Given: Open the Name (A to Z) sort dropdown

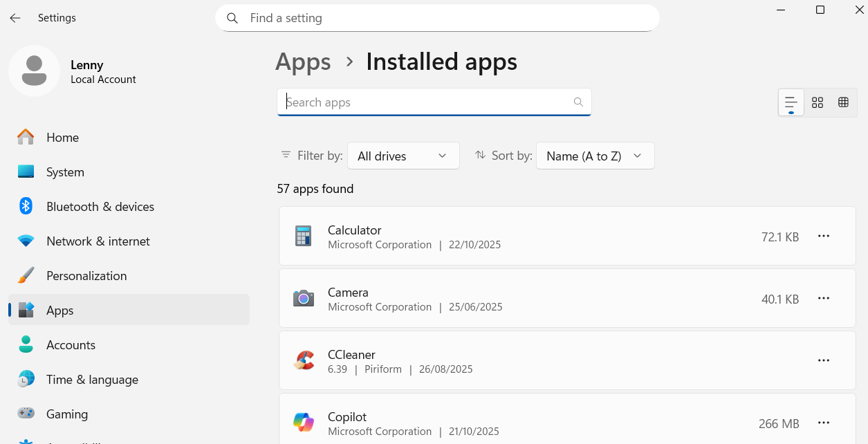Looking at the screenshot, I should click(x=595, y=156).
